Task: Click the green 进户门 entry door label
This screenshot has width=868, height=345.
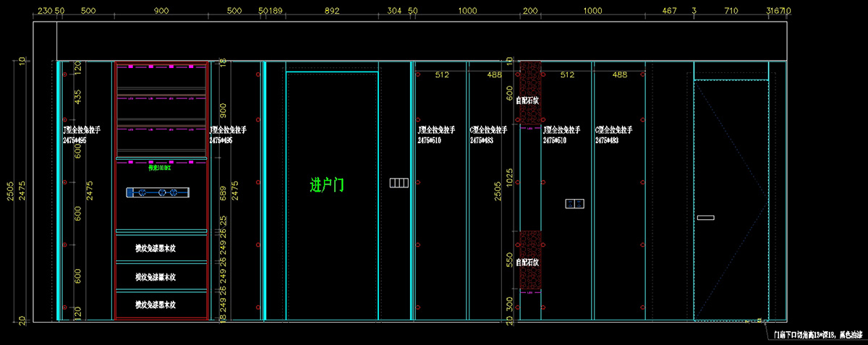Action: pos(327,185)
